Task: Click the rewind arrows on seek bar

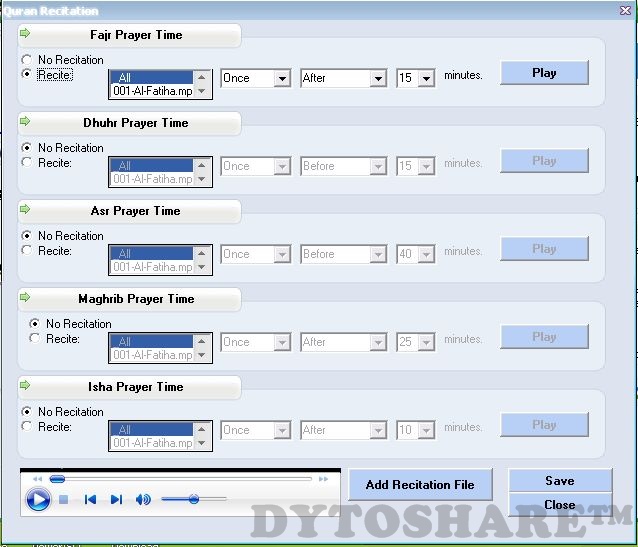Action: [37, 479]
